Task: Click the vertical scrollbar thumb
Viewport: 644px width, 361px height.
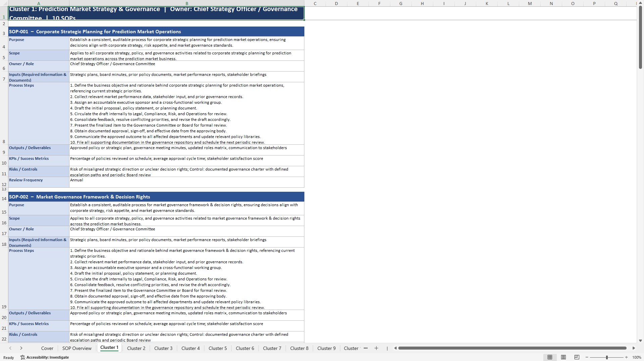Action: point(640,37)
